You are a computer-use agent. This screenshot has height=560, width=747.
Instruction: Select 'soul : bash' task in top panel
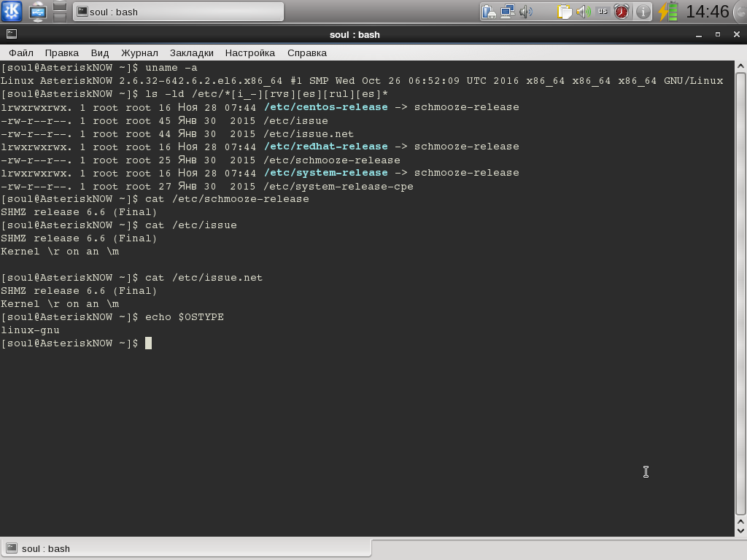point(178,12)
